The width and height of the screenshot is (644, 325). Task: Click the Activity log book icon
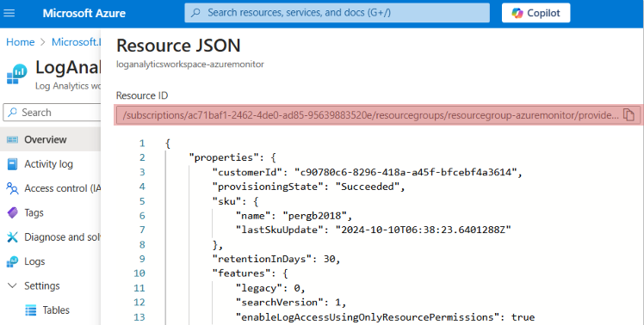[13, 164]
